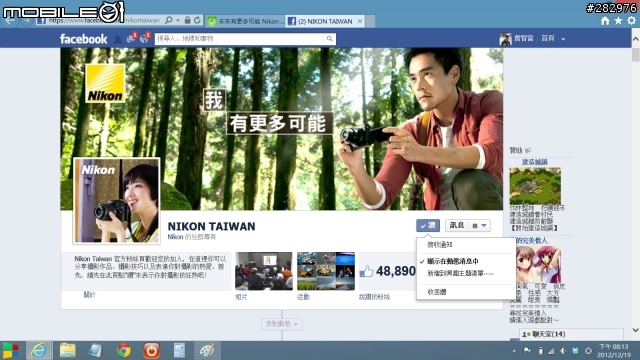This screenshot has height=360, width=640.
Task: Click the volume speaker tray icon
Action: (563, 351)
